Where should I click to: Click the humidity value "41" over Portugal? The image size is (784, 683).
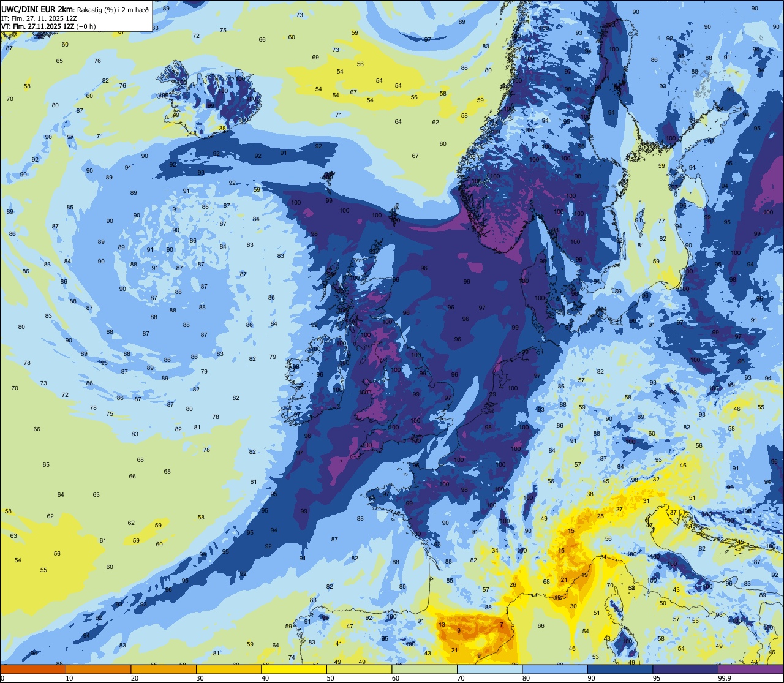[x=338, y=644]
